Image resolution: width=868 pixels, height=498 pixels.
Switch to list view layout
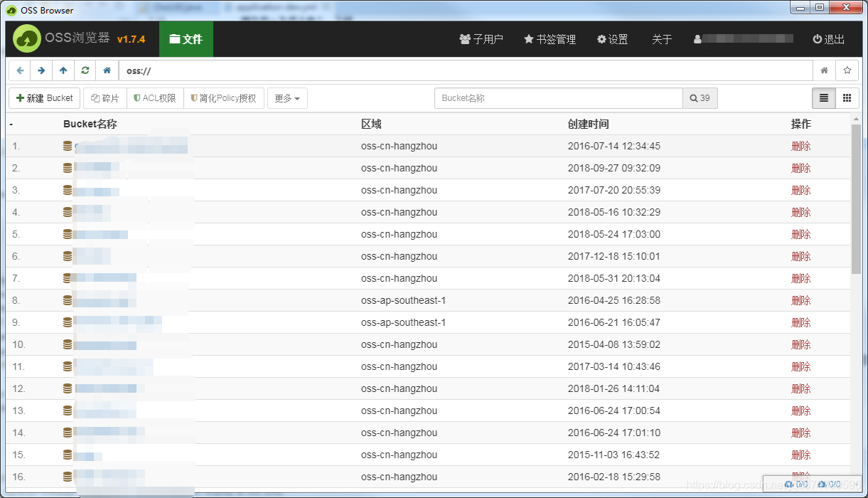point(824,98)
